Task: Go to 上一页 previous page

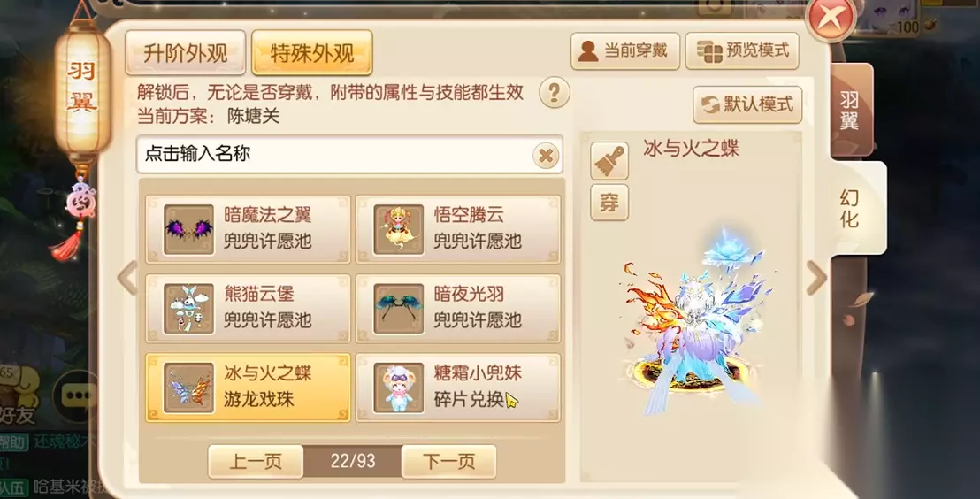Action: (256, 462)
